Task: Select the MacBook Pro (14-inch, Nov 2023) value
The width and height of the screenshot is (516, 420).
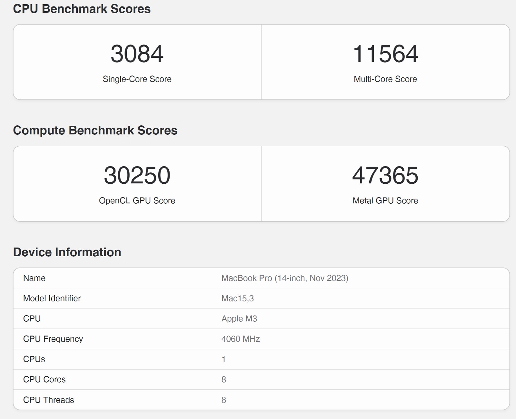Action: click(285, 278)
